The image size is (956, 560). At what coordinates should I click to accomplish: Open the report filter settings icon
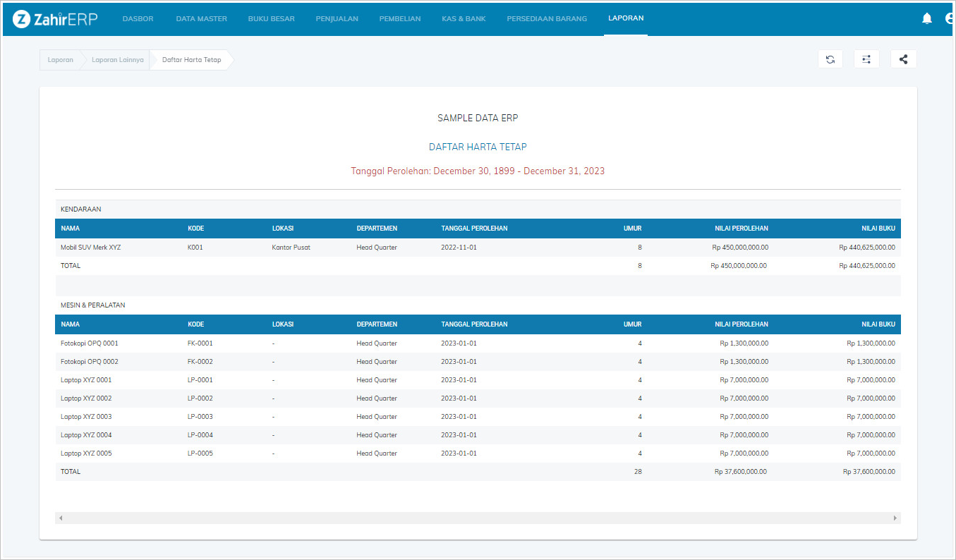pyautogui.click(x=866, y=59)
